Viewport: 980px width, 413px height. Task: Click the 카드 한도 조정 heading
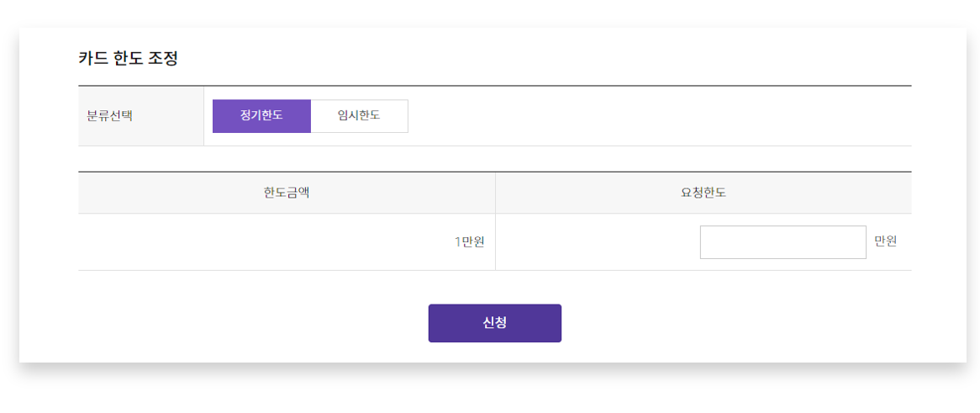pyautogui.click(x=128, y=59)
